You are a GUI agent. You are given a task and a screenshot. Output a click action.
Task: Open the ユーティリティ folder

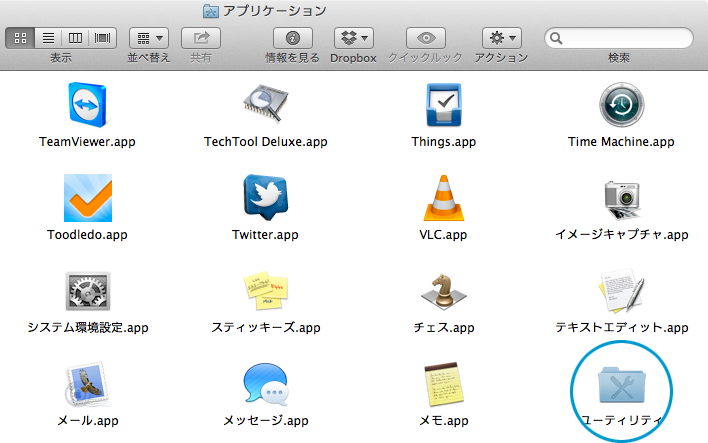(621, 385)
